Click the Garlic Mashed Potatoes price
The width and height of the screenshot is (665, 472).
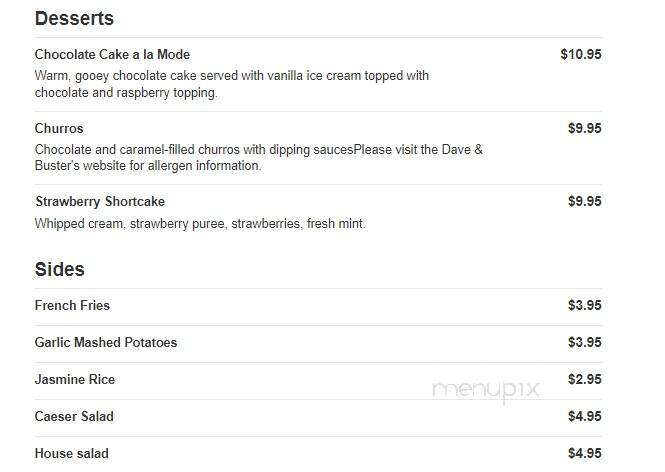[584, 342]
